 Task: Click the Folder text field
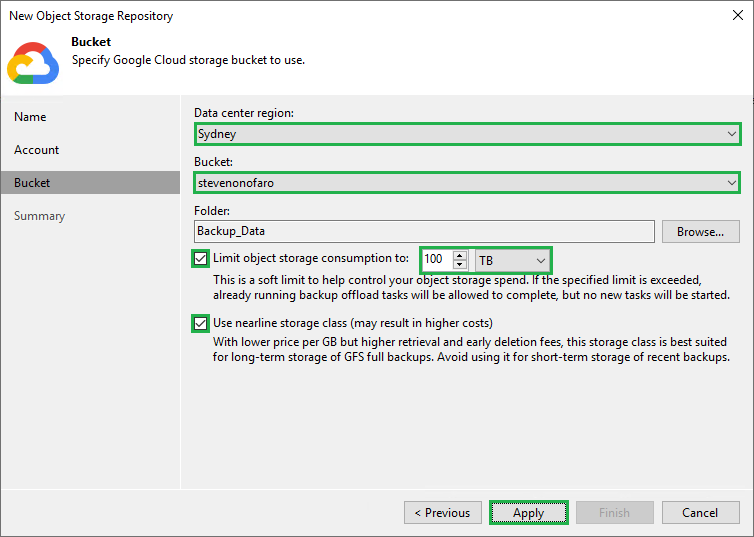pyautogui.click(x=424, y=231)
